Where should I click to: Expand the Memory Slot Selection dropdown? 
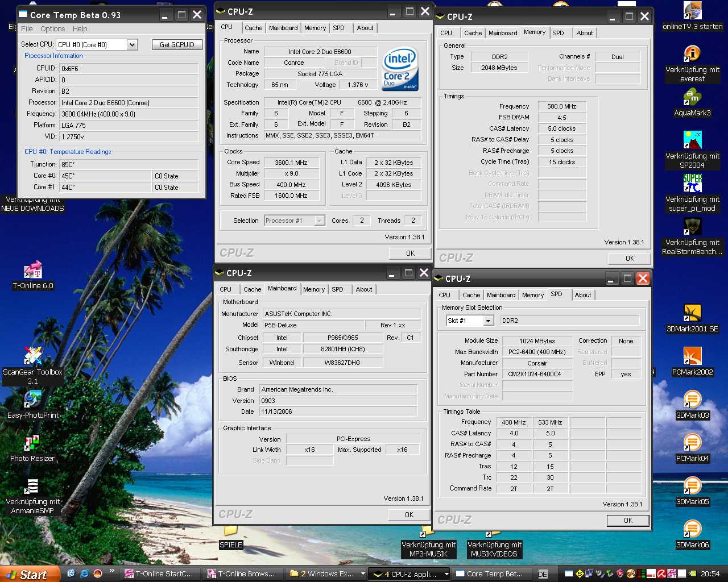488,321
